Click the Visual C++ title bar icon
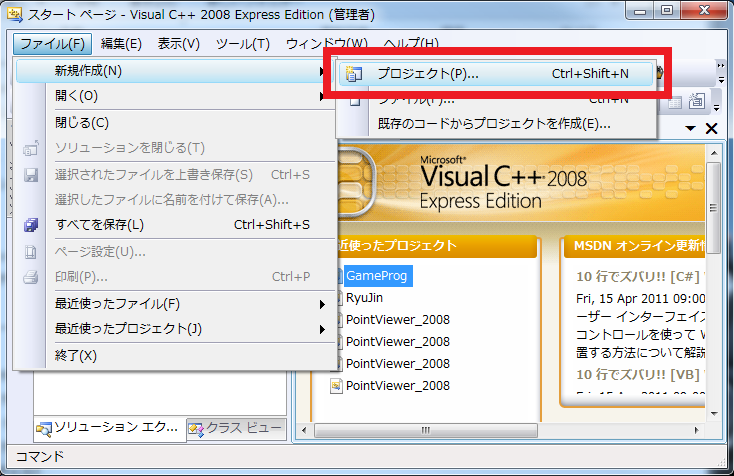Screen dimensions: 734x476 pos(14,14)
